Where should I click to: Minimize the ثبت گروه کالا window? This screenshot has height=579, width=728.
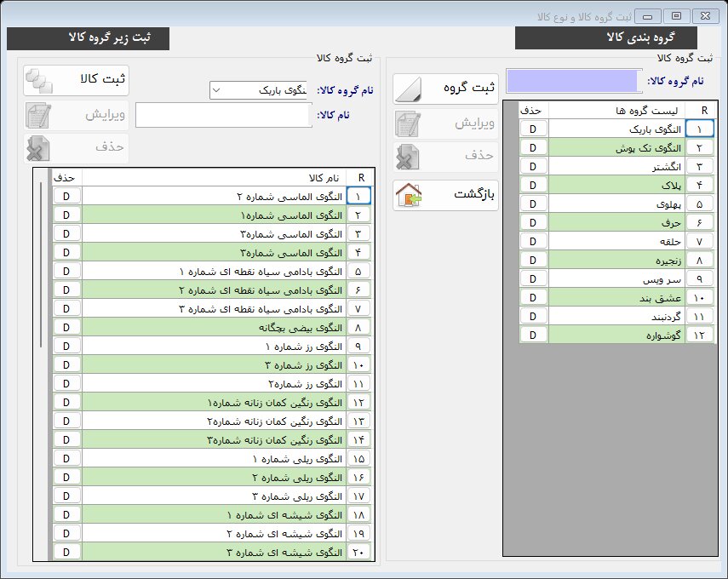tap(648, 16)
